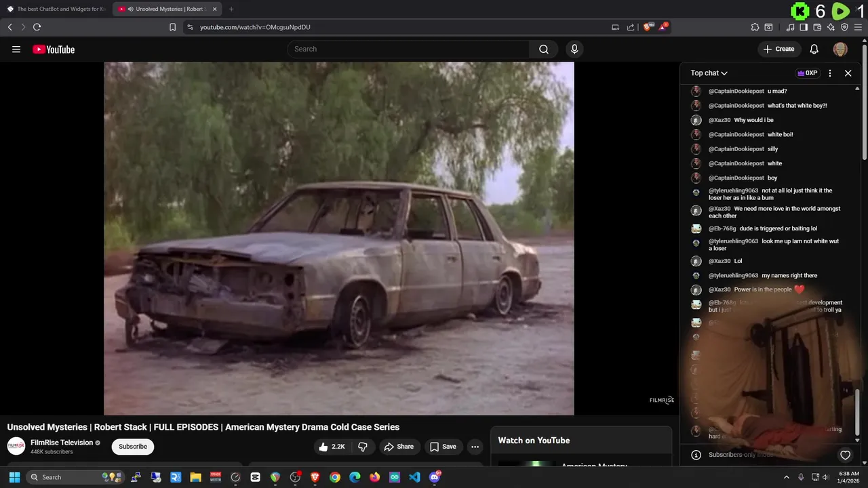Close the live chat panel
868x488 pixels.
click(x=848, y=73)
